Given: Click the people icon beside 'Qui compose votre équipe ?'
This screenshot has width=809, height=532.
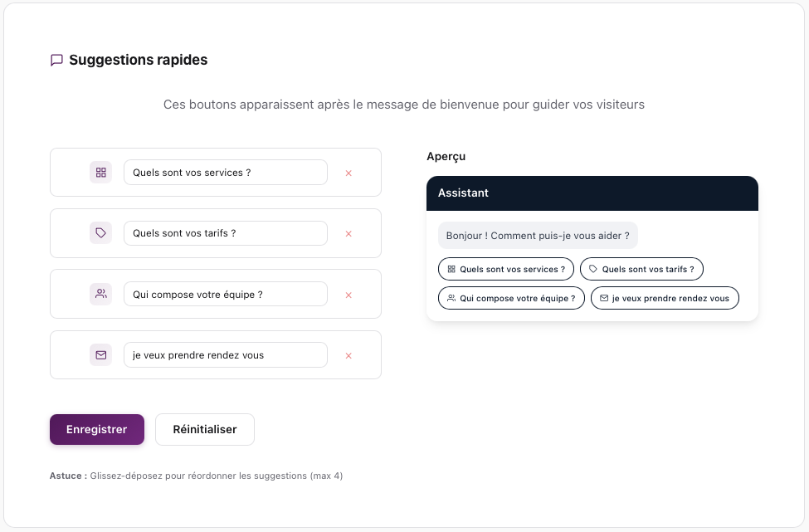Looking at the screenshot, I should tap(100, 294).
